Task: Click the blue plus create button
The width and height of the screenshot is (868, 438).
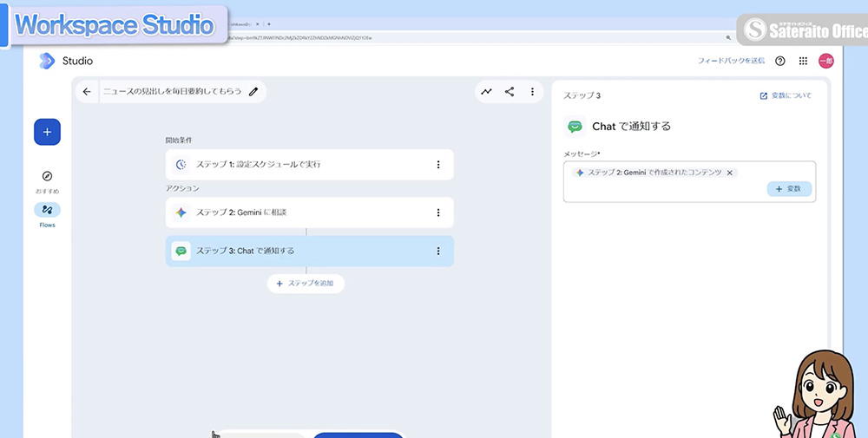Action: coord(47,132)
